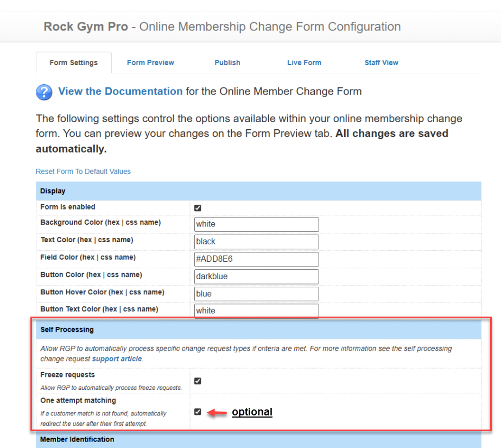Open the self processing support article

(117, 358)
